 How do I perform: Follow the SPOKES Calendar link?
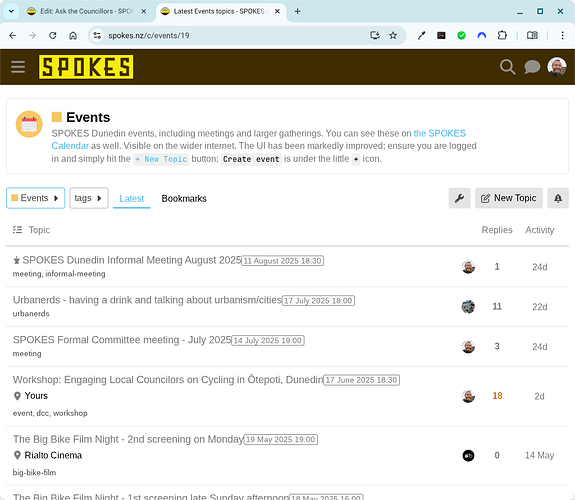coord(259,139)
